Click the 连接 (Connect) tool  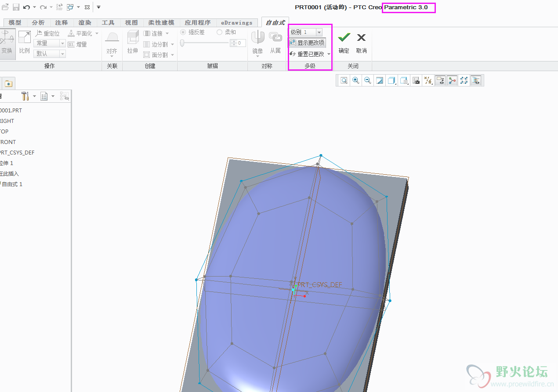(x=154, y=33)
